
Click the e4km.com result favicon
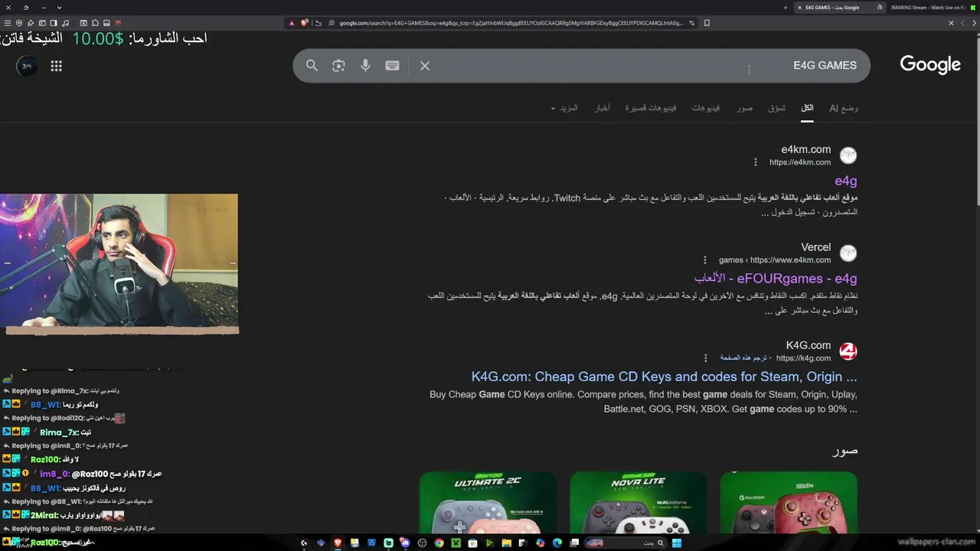click(x=848, y=155)
